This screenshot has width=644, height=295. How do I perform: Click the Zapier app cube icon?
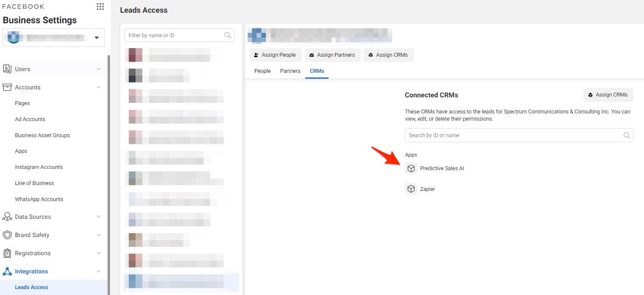(x=411, y=189)
